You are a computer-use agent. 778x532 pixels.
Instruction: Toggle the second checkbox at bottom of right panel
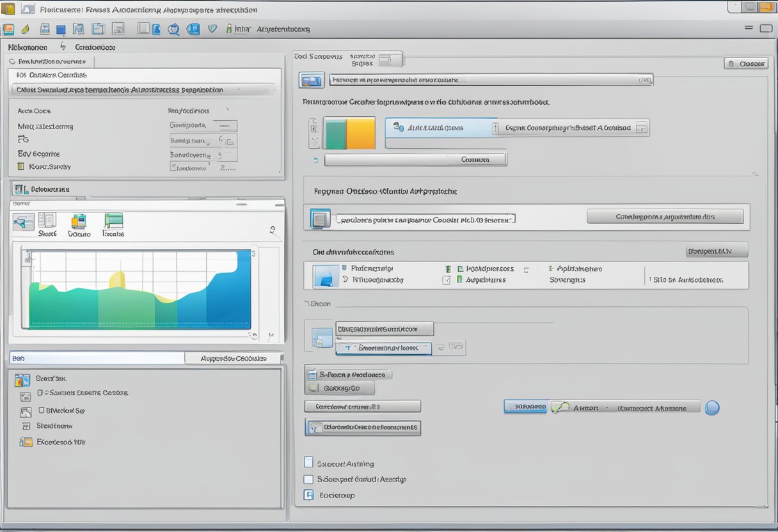[309, 478]
